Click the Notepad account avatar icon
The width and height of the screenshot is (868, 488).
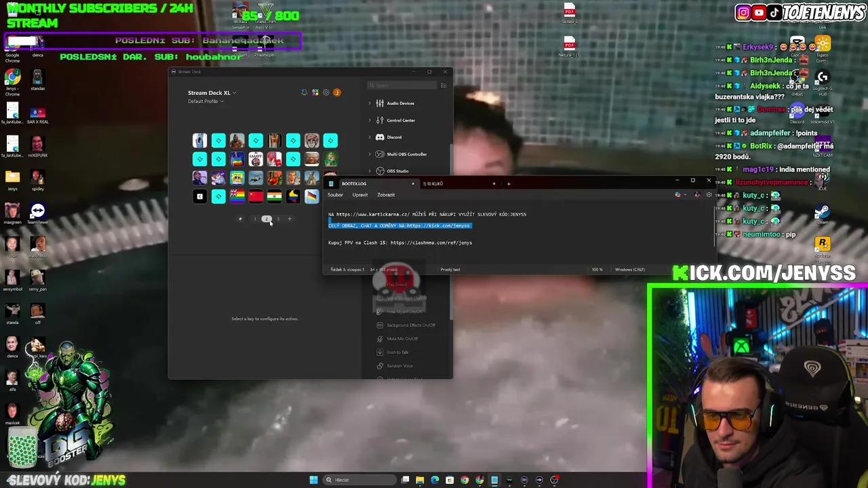697,195
